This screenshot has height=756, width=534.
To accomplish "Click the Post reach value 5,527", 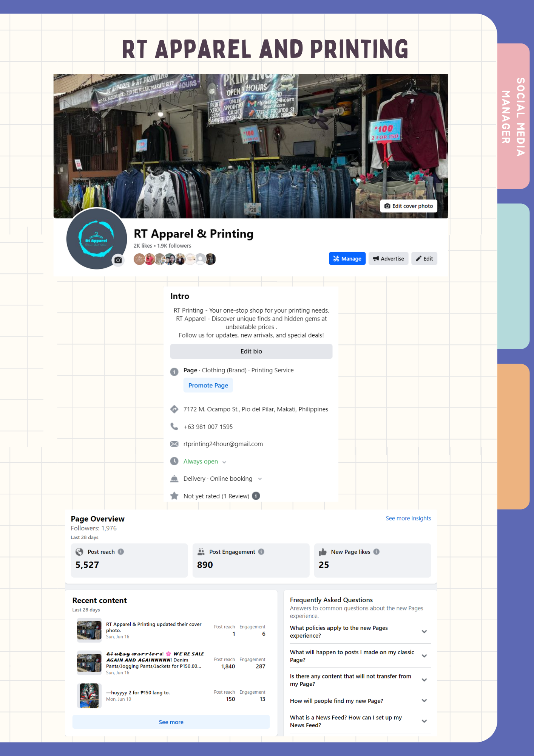I will coord(87,565).
